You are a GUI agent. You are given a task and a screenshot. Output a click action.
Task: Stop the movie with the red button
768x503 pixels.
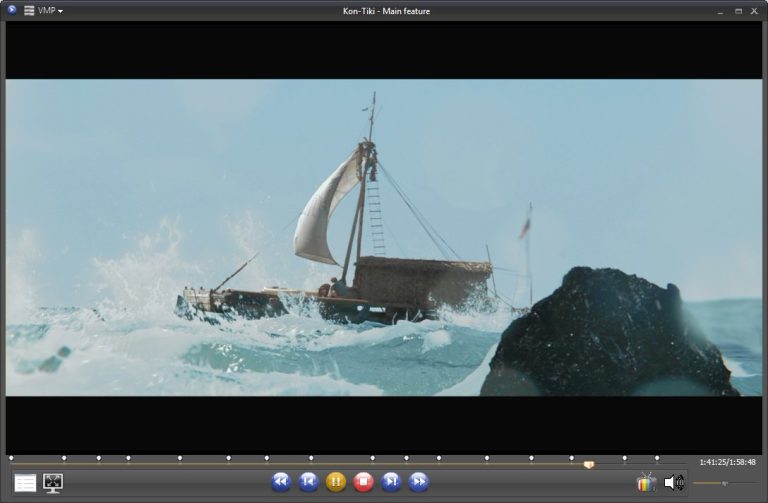pos(364,482)
